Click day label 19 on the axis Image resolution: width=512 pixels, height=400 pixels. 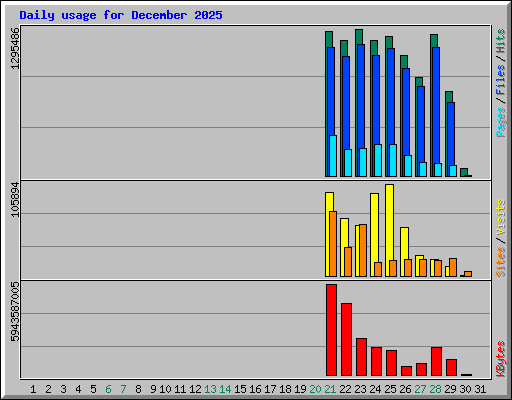(300, 389)
